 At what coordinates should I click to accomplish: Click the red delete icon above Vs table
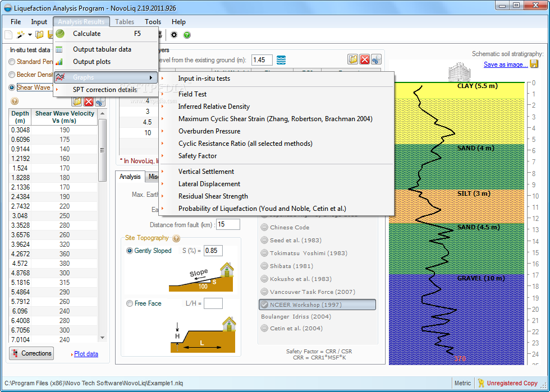point(89,102)
